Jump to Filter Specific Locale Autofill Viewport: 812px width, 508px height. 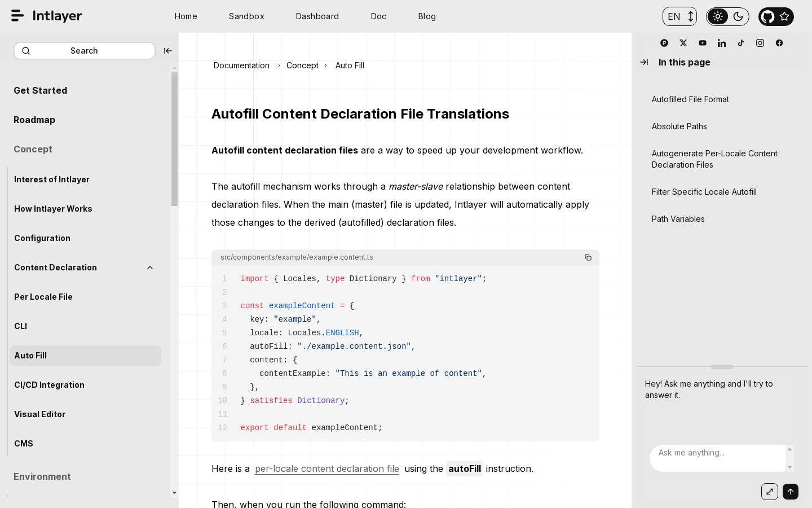[x=704, y=192]
